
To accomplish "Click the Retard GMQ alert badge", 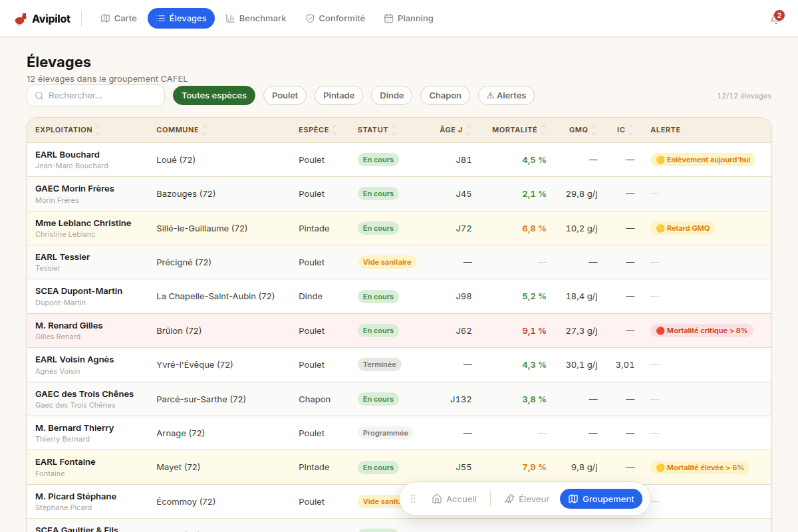I will (682, 228).
